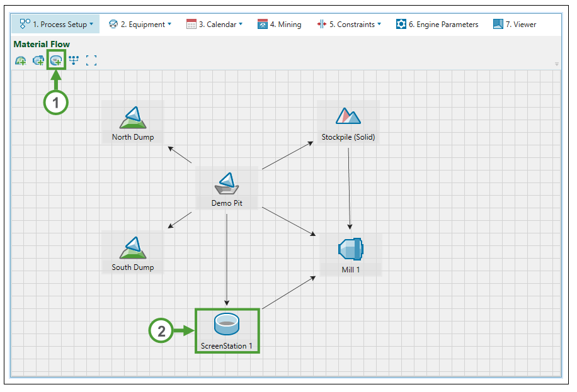
Task: Click the Material Flow heading
Action: (42, 44)
